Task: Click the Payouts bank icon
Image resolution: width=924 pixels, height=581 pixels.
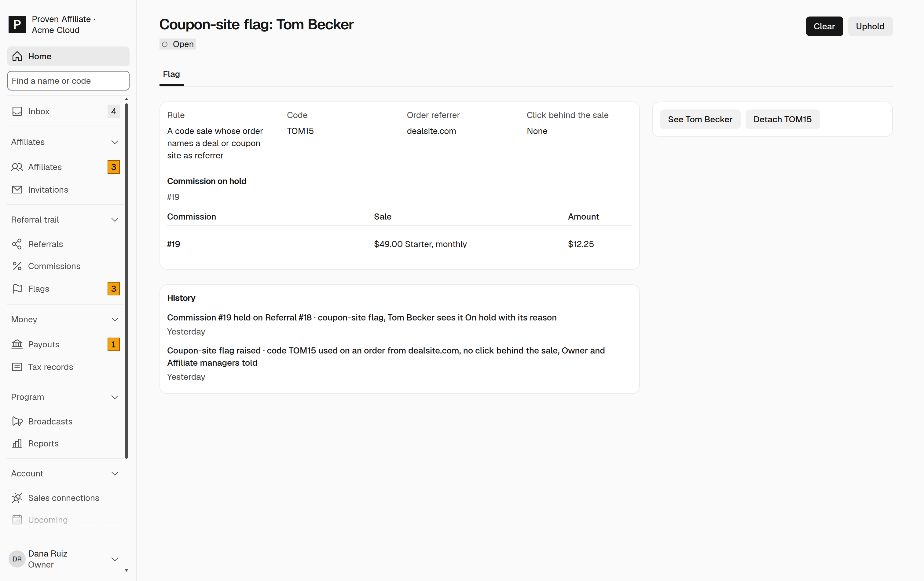Action: tap(17, 344)
